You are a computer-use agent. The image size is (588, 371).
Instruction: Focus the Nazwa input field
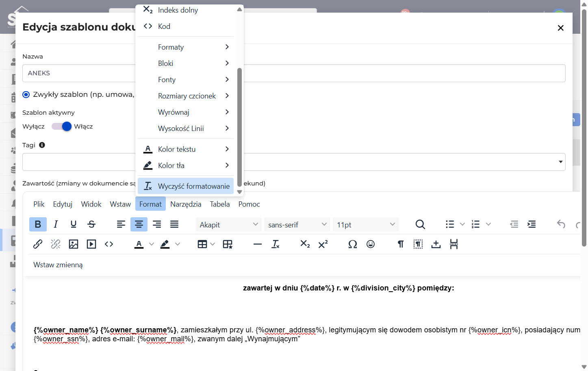[294, 73]
